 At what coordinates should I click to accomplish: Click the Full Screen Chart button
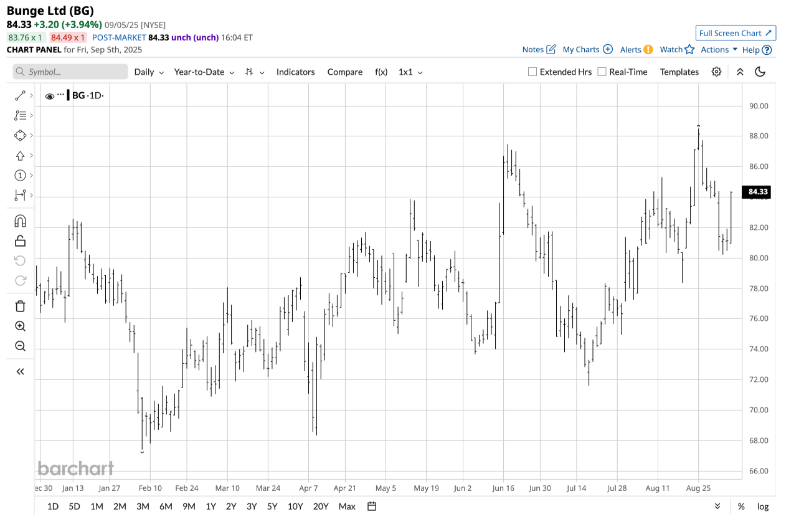736,33
